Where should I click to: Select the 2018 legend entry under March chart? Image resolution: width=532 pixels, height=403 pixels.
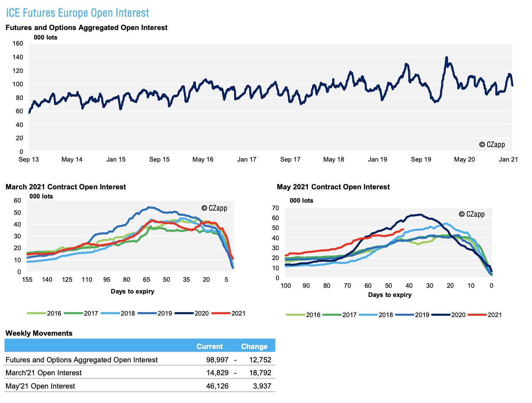pyautogui.click(x=118, y=313)
